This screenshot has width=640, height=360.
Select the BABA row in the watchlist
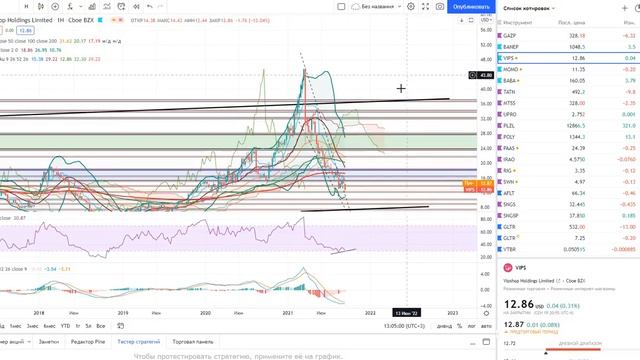[568, 81]
